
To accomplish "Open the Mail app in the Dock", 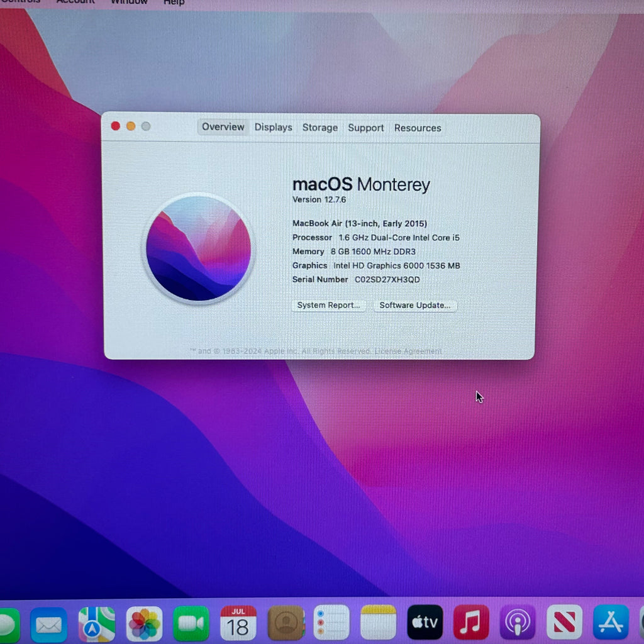I will point(49,625).
